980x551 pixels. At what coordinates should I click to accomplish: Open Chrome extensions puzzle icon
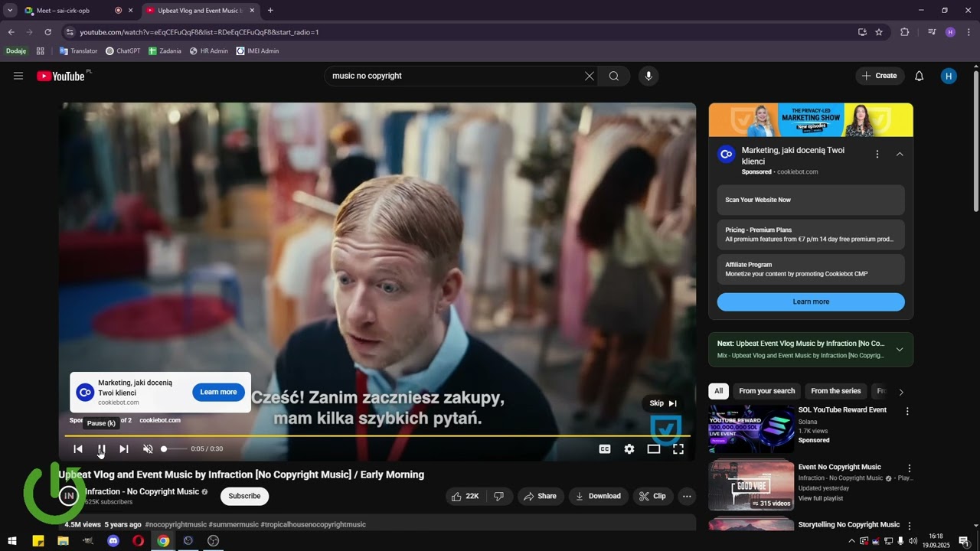coord(905,32)
